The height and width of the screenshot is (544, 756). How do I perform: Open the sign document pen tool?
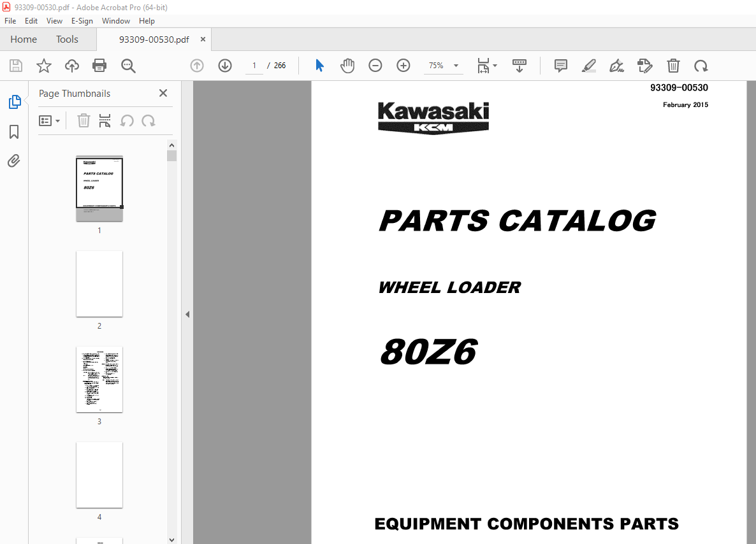point(616,66)
